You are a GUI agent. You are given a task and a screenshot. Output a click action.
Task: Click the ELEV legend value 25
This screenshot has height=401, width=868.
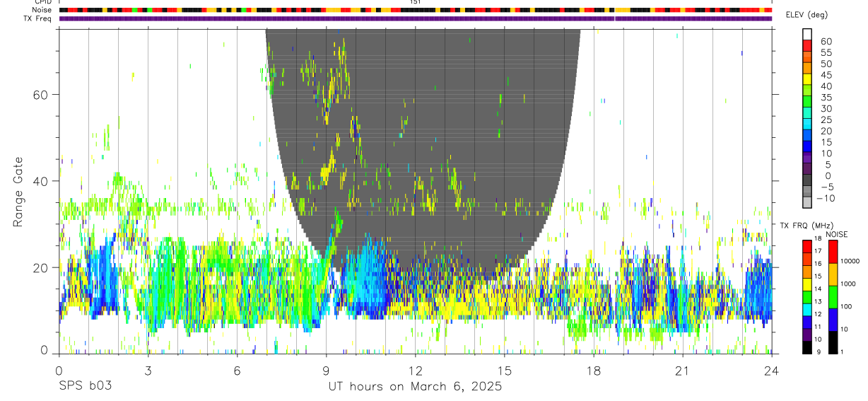(x=826, y=120)
